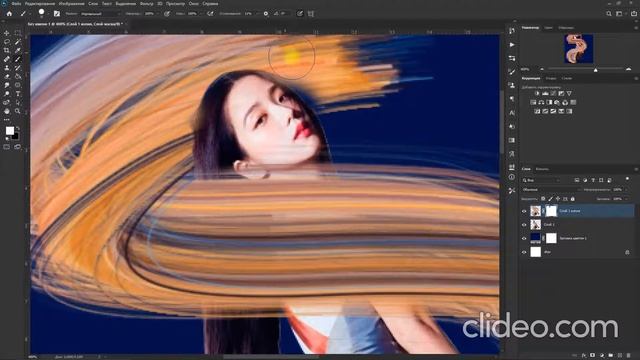Image resolution: width=640 pixels, height=360 pixels.
Task: Toggle layer filtering switch on or off
Action: pyautogui.click(x=627, y=179)
